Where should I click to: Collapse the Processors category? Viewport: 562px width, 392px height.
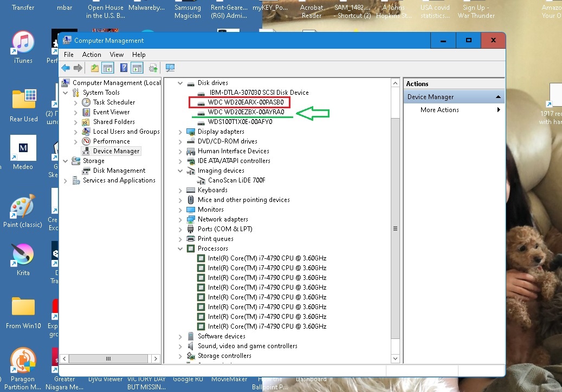(180, 249)
